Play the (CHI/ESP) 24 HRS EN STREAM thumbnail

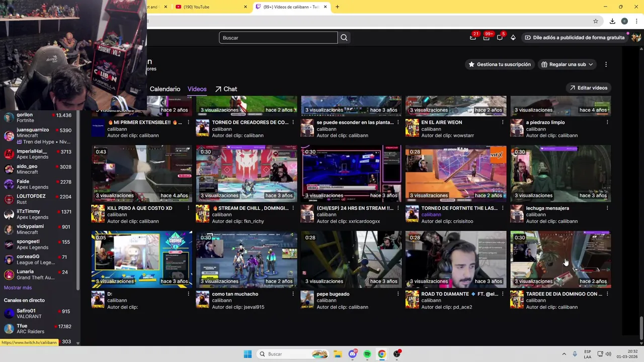pos(351,174)
